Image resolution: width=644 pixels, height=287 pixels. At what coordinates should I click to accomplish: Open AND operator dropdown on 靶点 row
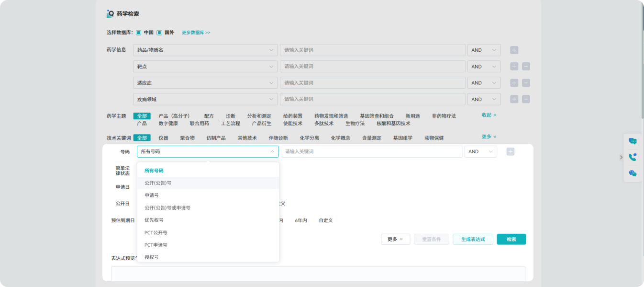click(x=484, y=67)
